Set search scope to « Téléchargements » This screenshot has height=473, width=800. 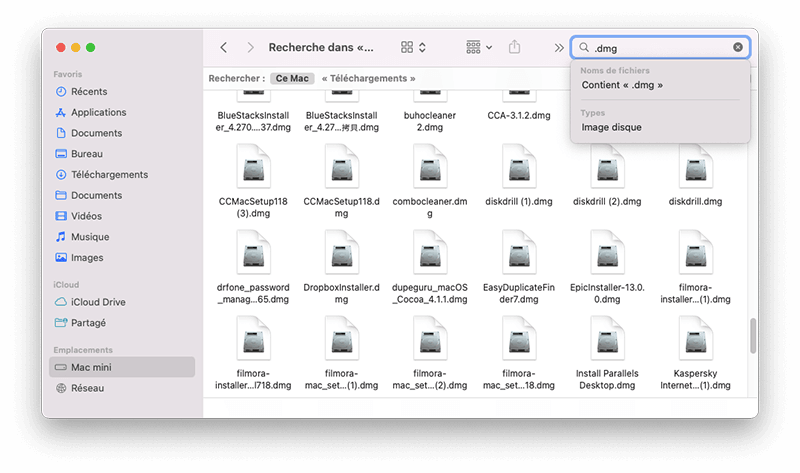coord(368,78)
